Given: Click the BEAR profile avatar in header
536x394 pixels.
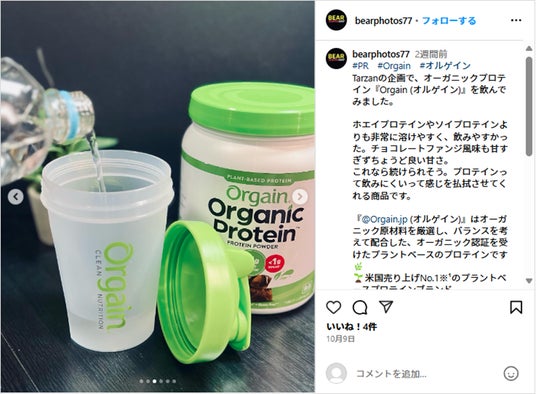Looking at the screenshot, I should point(336,20).
